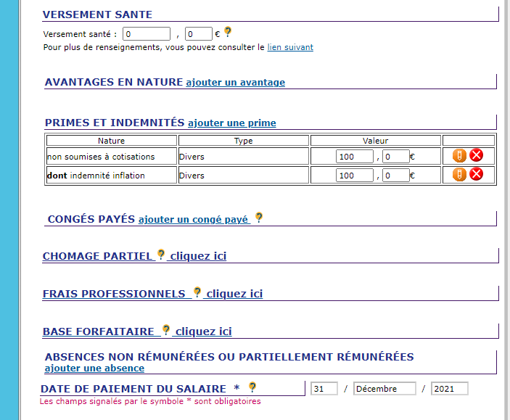Image resolution: width=510 pixels, height=420 pixels.
Task: Click 'ajouter un congé payé' link
Action: click(x=193, y=219)
